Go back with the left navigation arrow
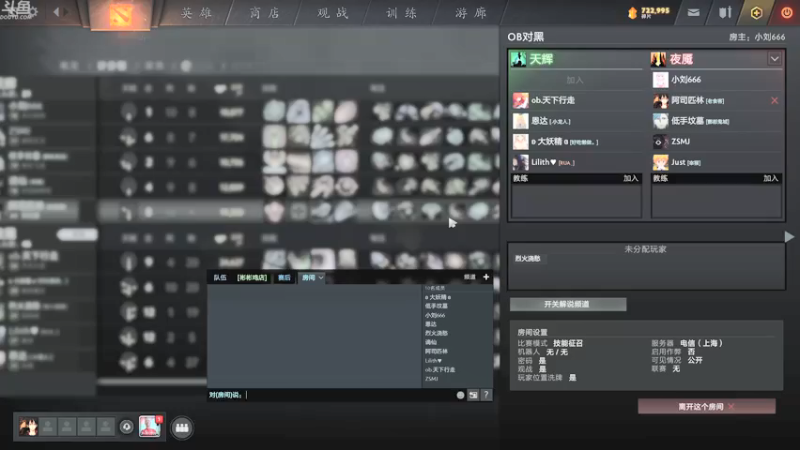This screenshot has height=450, width=800. pyautogui.click(x=56, y=12)
